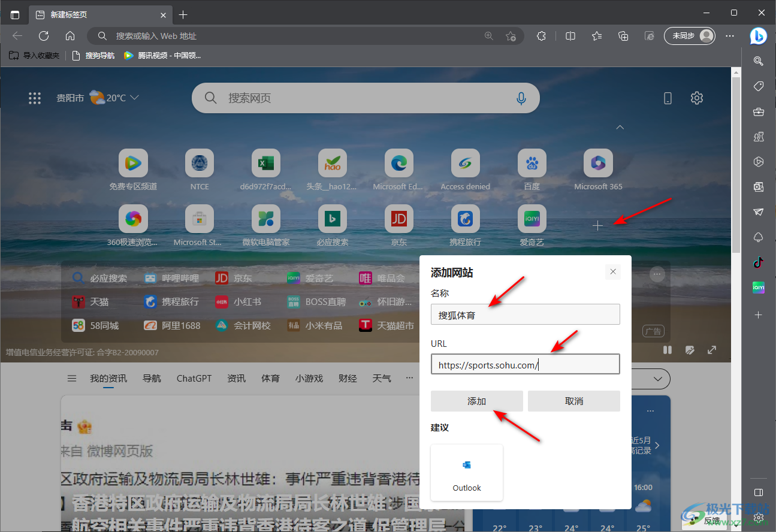This screenshot has width=776, height=532.
Task: Expand the background to full view
Action: tap(712, 350)
